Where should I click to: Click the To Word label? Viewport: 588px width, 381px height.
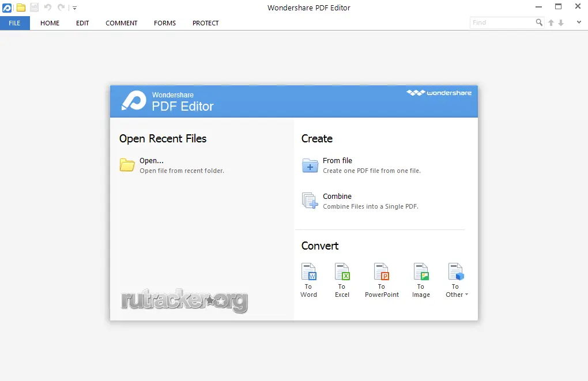coord(308,291)
